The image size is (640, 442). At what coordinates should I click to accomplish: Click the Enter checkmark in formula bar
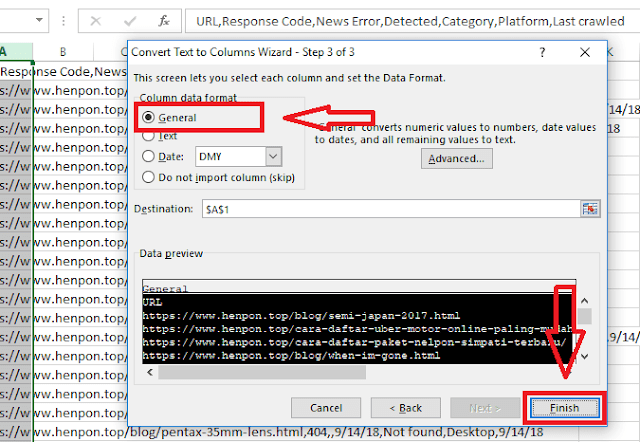(x=130, y=21)
